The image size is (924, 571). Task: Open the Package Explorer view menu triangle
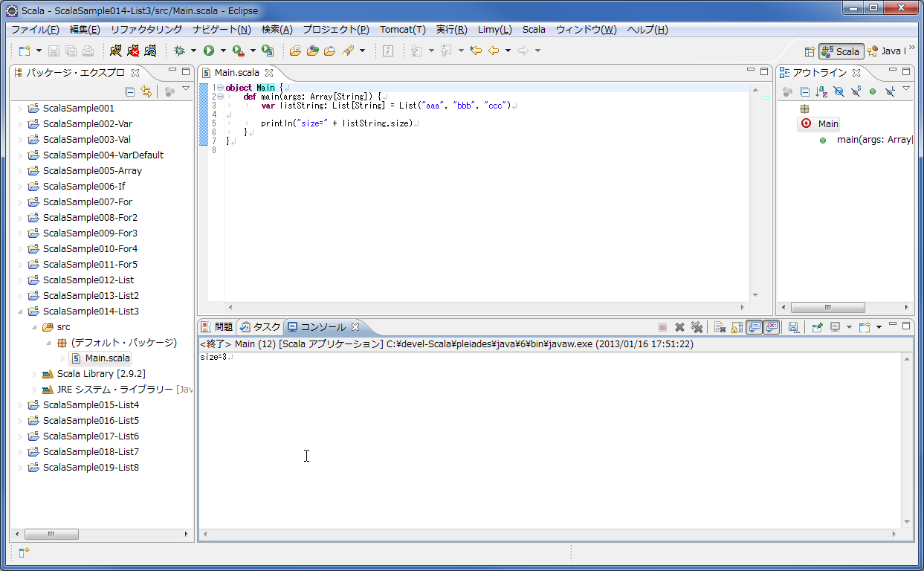186,89
